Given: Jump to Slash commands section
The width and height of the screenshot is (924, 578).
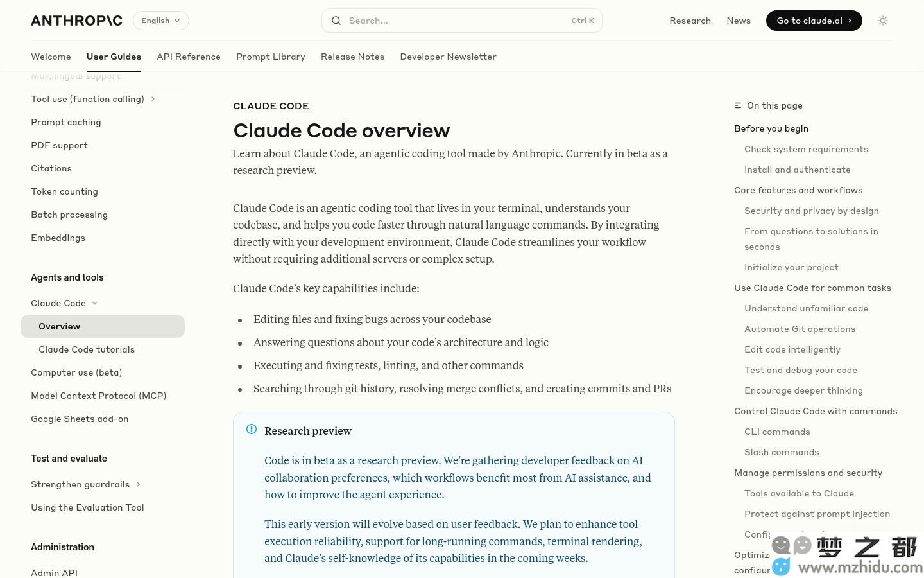Looking at the screenshot, I should coord(782,452).
